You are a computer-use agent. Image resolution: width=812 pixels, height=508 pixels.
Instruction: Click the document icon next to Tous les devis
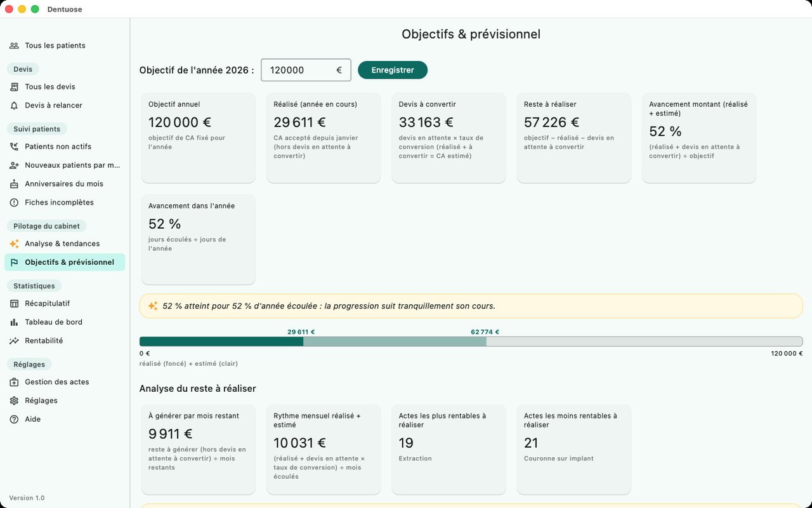(14, 87)
